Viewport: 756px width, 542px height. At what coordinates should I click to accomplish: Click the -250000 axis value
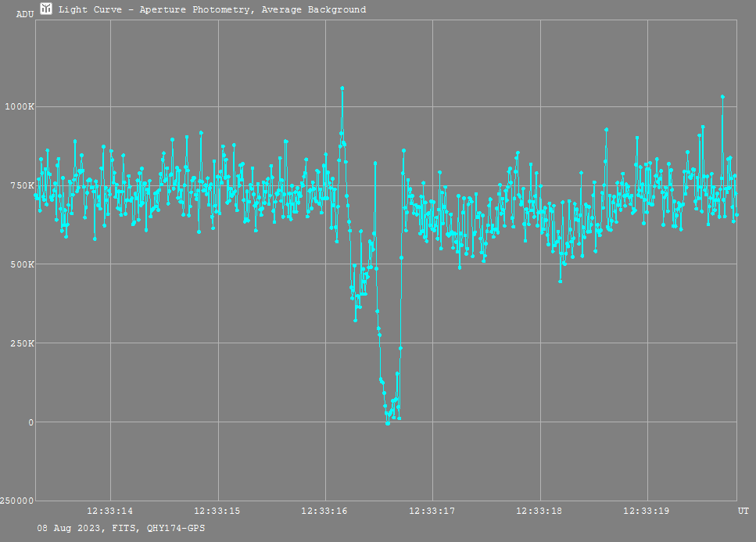click(x=17, y=501)
